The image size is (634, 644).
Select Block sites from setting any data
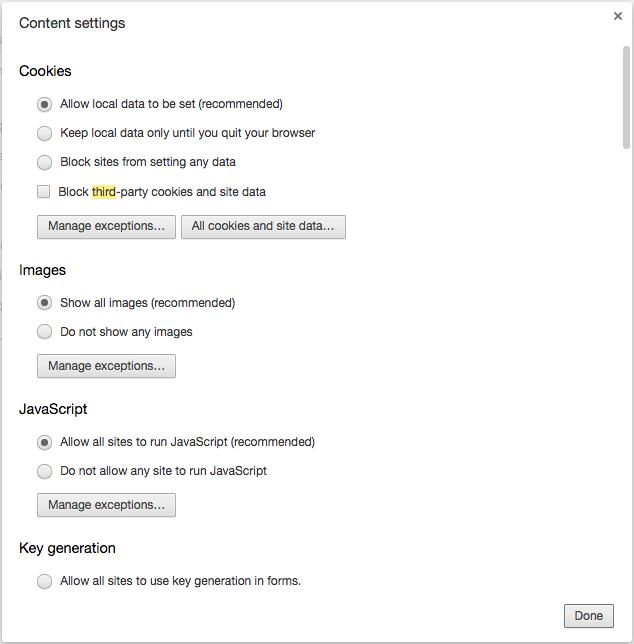pos(44,162)
